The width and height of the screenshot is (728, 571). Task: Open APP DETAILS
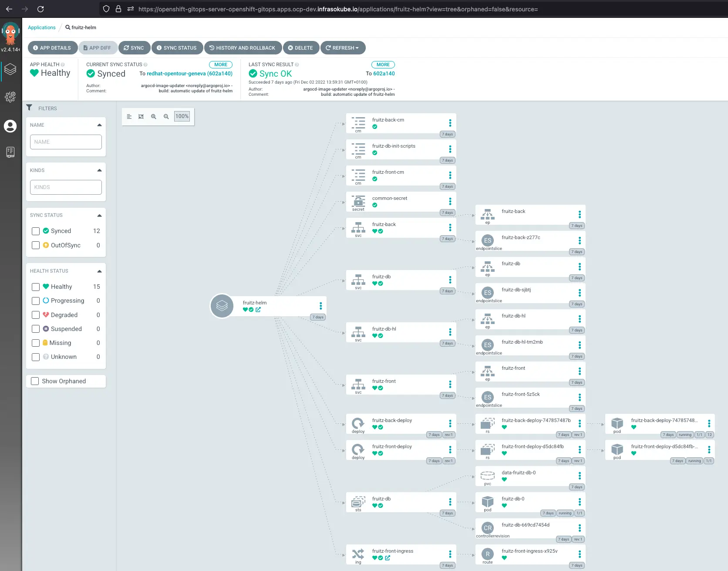pos(52,48)
